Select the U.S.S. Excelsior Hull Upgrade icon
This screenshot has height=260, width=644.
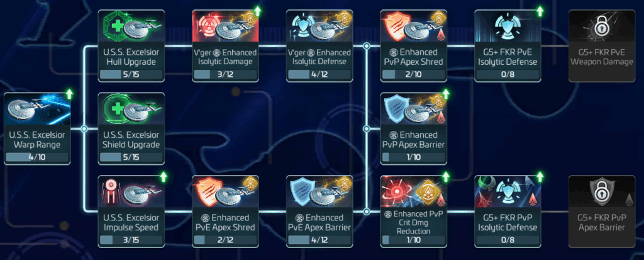tap(131, 26)
